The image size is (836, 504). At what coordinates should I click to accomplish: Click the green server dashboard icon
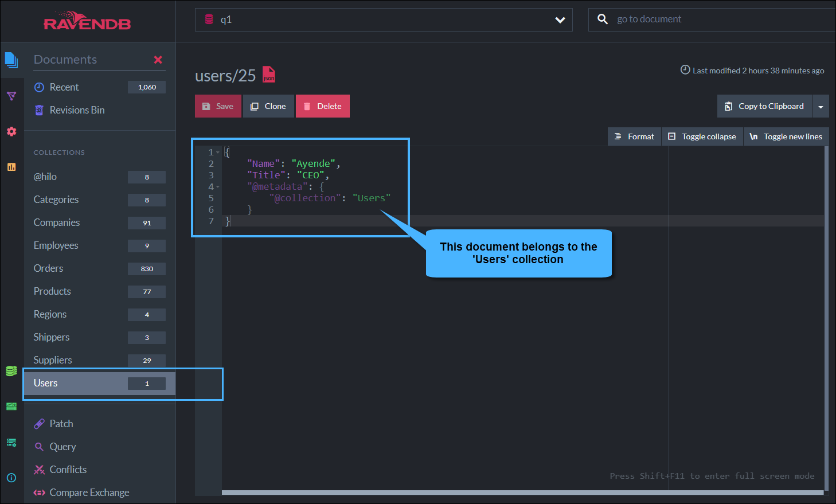click(x=11, y=407)
